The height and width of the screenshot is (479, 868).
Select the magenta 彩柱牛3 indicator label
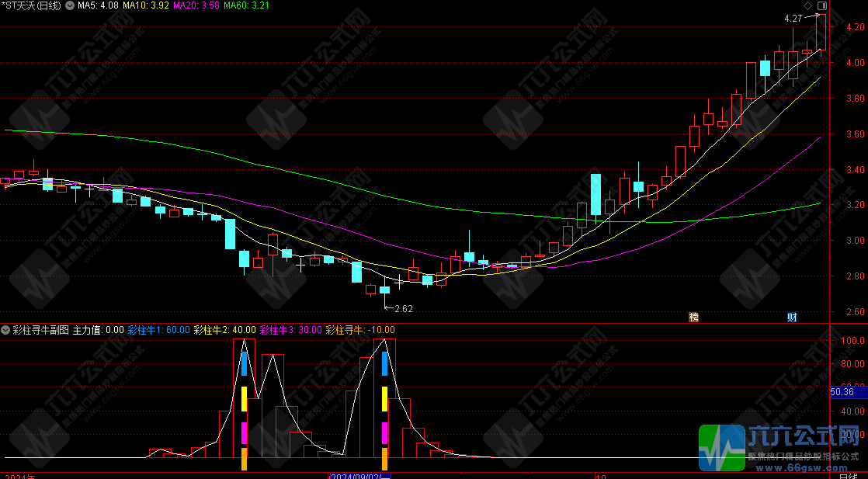[x=290, y=330]
